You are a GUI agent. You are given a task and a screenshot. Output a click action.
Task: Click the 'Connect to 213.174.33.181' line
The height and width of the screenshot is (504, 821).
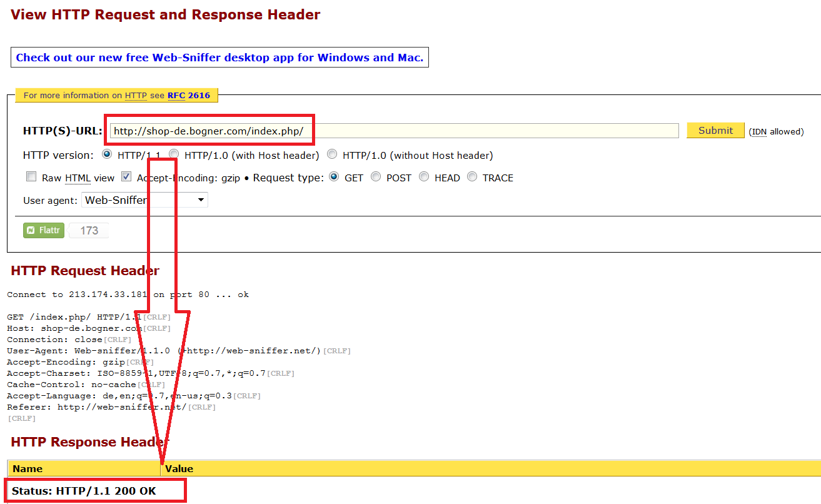128,295
